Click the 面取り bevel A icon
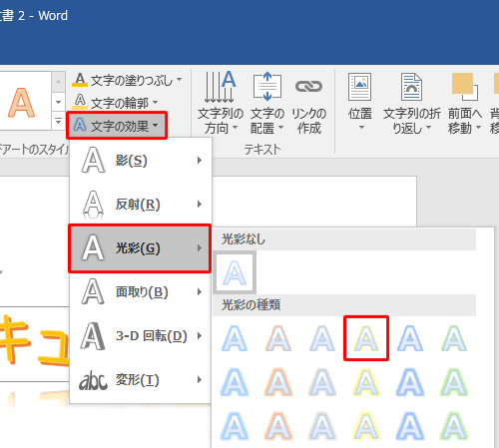Screen dimensions: 499x448 pos(93,291)
